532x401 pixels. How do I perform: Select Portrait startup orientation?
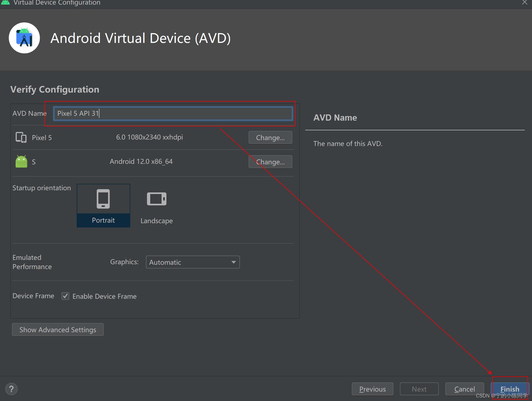[103, 206]
